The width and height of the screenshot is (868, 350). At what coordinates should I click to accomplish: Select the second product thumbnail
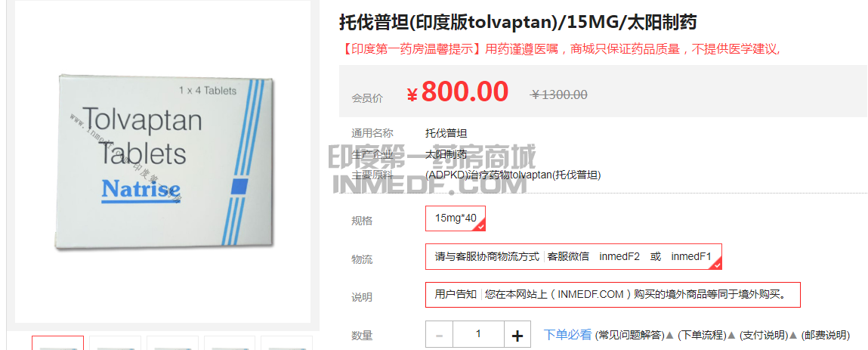(x=115, y=342)
